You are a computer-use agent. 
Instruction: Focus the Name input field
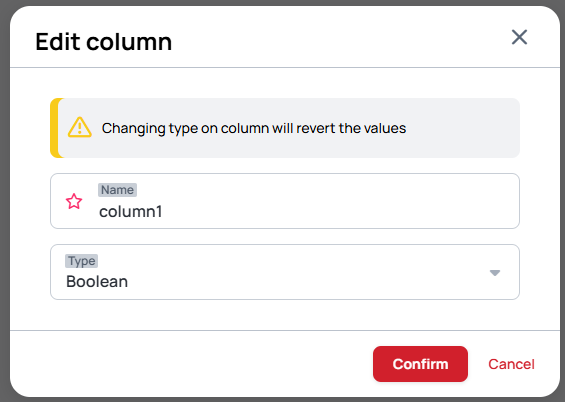tap(285, 201)
